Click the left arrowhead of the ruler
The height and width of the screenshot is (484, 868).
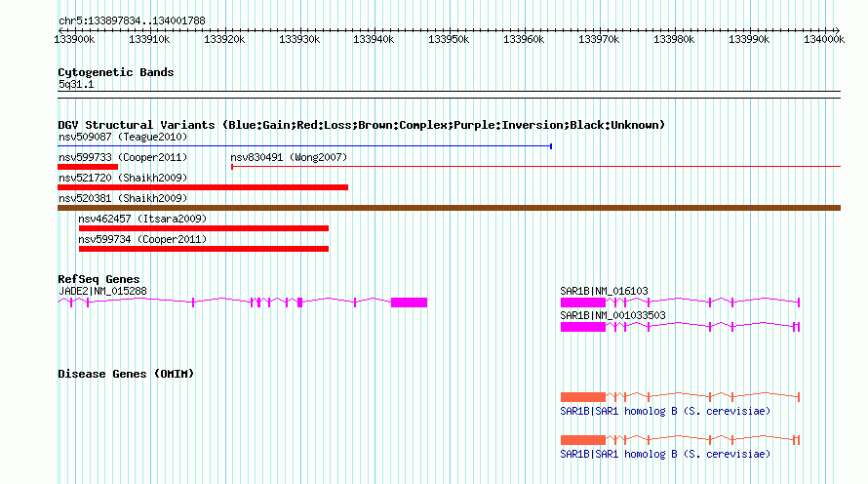60,30
